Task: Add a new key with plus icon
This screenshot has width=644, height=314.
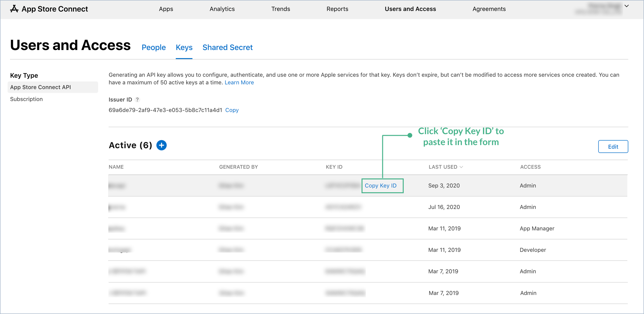Action: 162,145
